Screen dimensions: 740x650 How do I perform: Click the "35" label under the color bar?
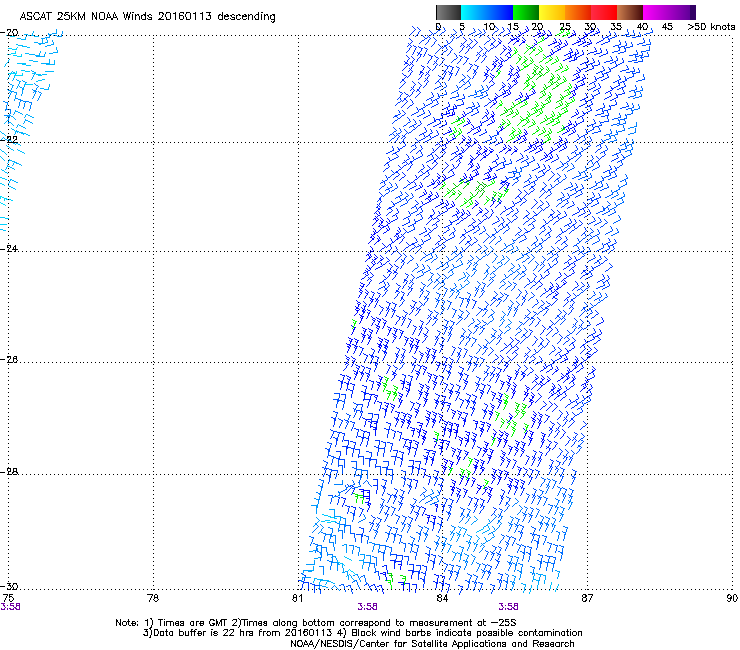coord(616,27)
